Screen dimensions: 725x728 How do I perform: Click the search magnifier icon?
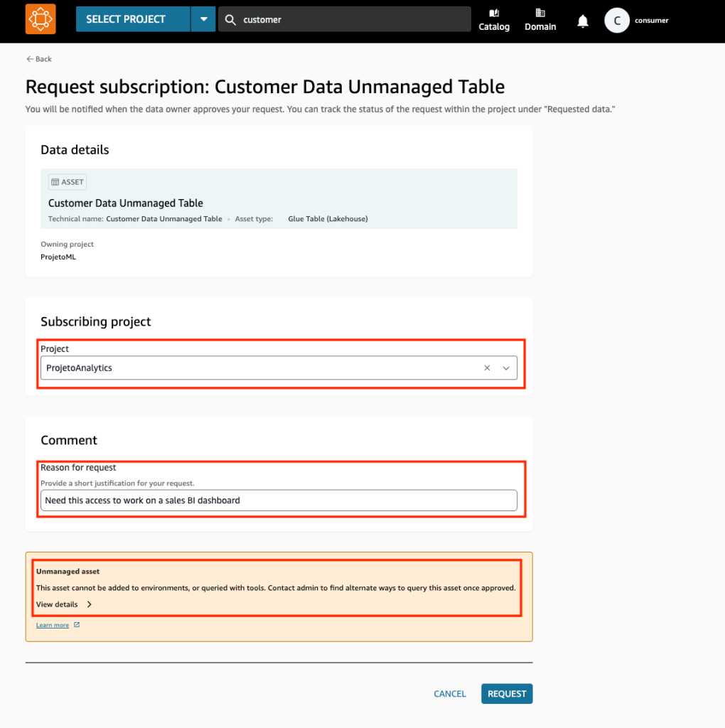[230, 20]
